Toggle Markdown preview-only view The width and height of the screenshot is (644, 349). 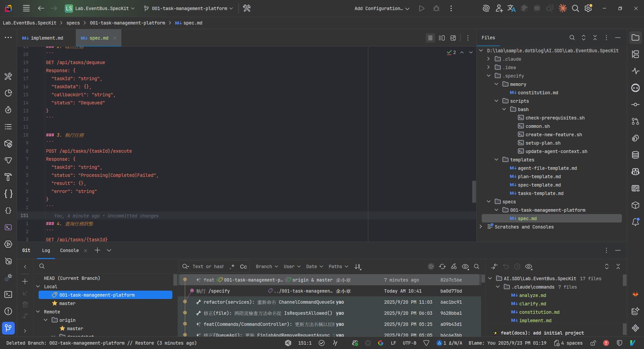(x=453, y=38)
